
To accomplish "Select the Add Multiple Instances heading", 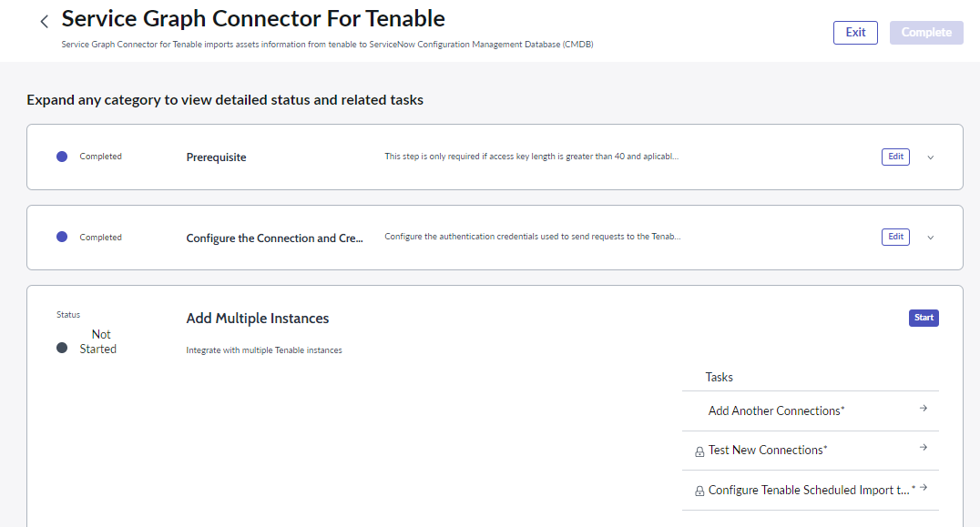I will point(258,319).
